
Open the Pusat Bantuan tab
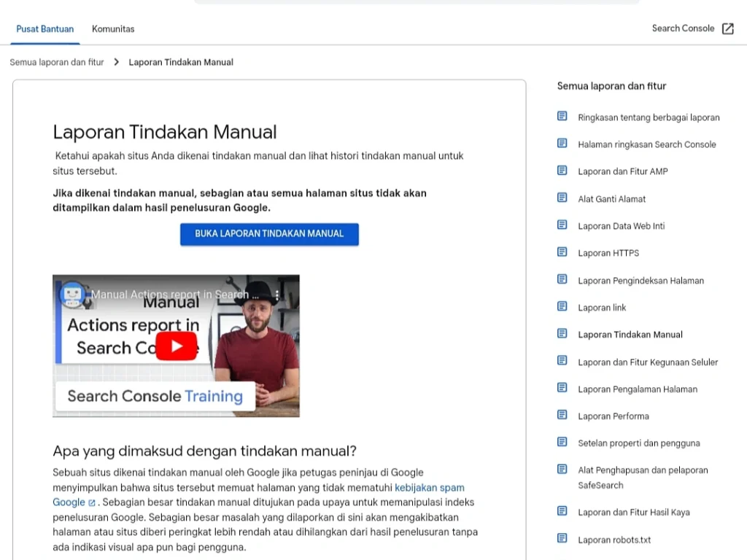(44, 29)
